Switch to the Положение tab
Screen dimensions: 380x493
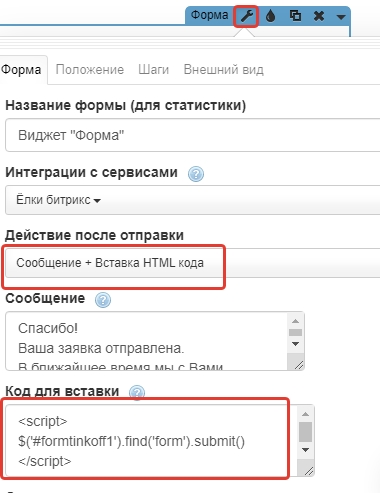(90, 70)
